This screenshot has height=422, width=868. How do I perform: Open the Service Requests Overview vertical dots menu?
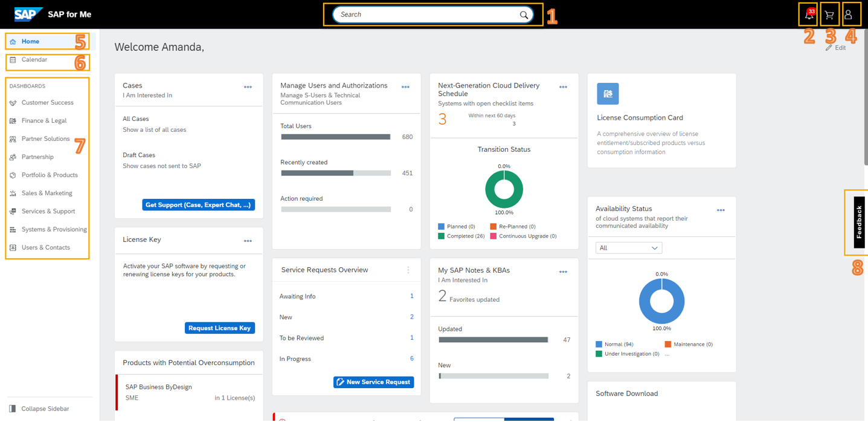click(x=408, y=270)
